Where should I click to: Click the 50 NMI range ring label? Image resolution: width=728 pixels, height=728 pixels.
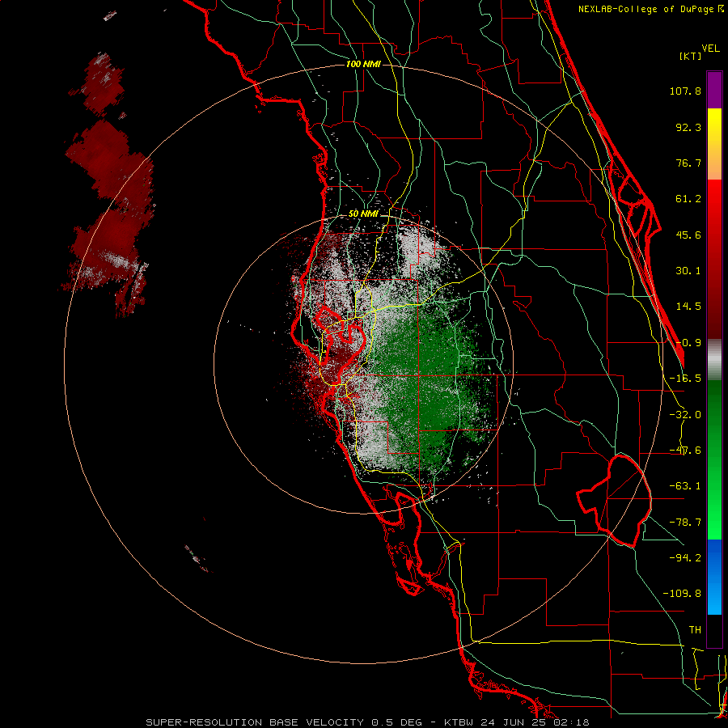[363, 214]
